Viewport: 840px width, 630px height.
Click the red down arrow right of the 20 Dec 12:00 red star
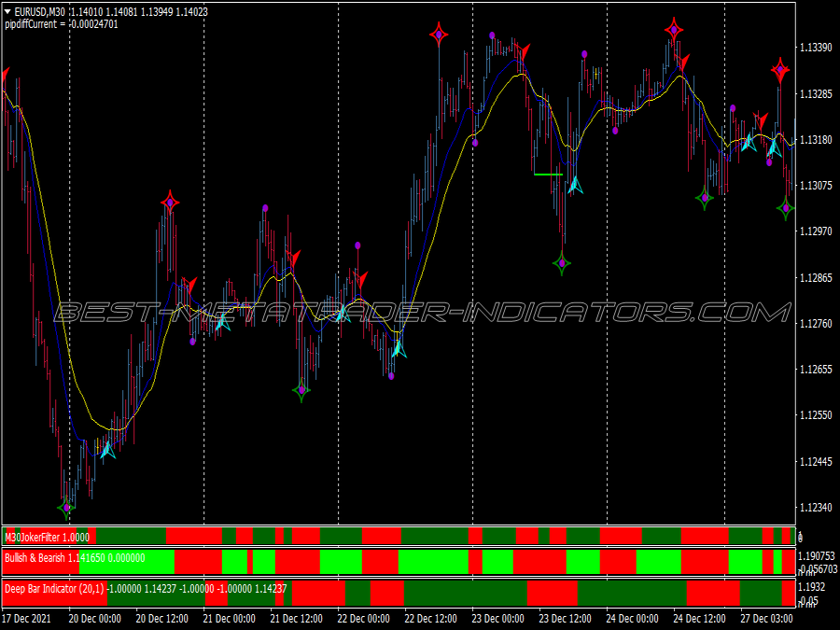(x=189, y=285)
